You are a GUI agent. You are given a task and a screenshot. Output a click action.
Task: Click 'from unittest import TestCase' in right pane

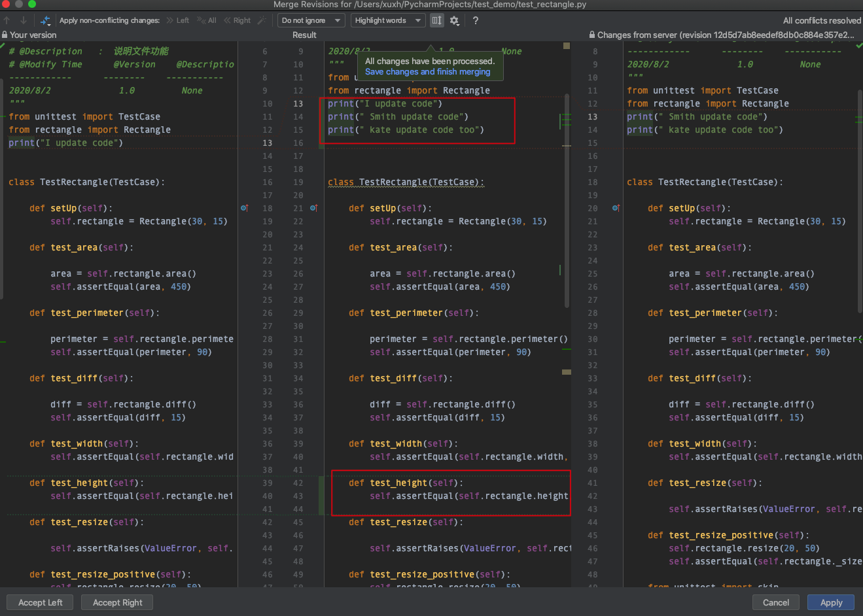click(703, 90)
